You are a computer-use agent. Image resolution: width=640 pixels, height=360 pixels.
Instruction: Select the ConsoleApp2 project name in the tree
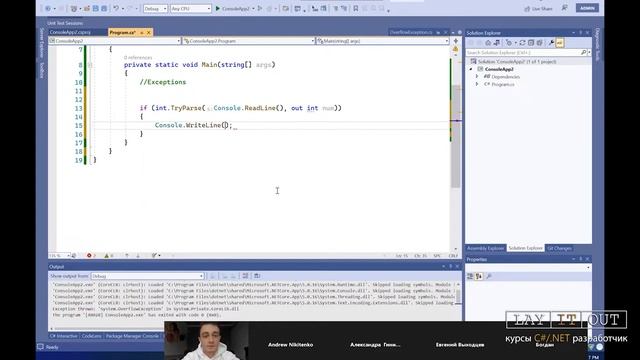coord(499,69)
